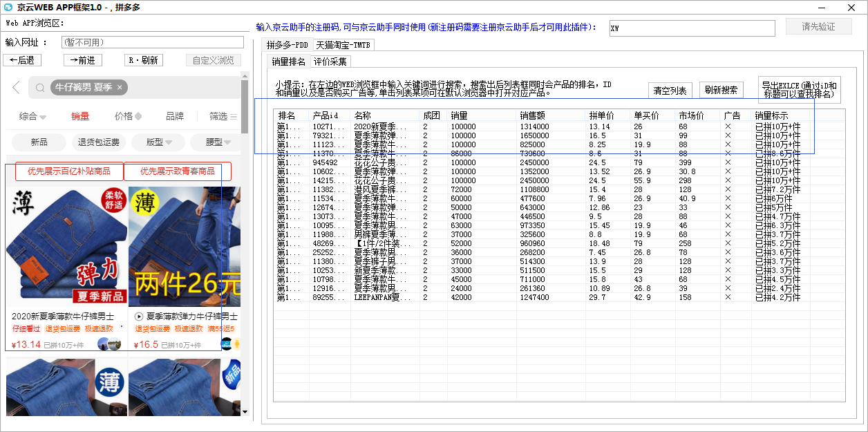Click the ¥16.5 price on the second product
This screenshot has width=868, height=432.
click(147, 344)
